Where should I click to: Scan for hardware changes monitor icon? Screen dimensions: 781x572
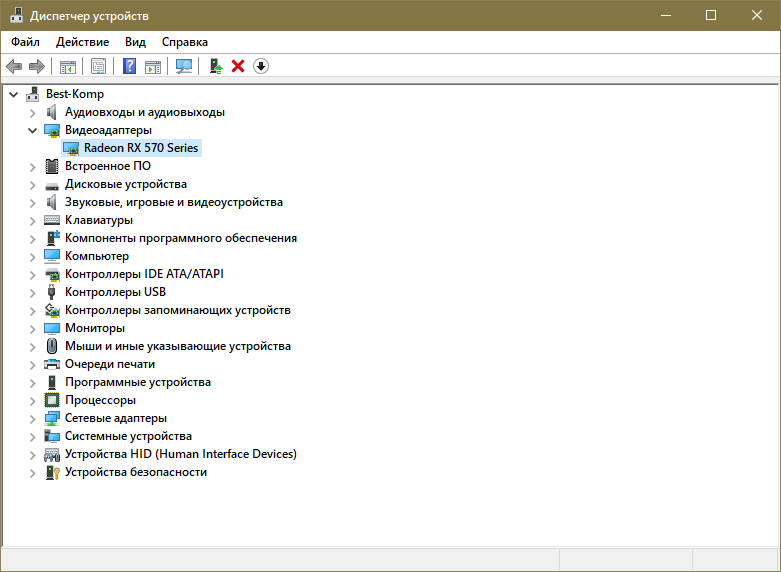click(184, 66)
